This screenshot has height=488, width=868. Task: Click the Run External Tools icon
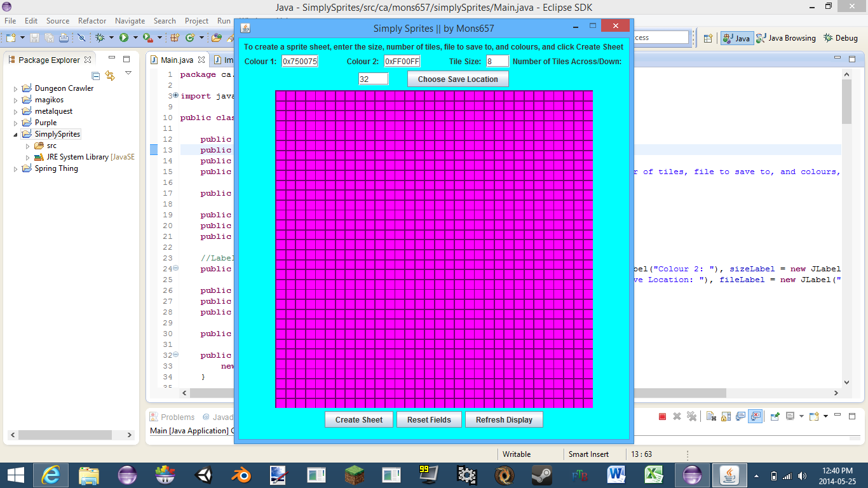[147, 37]
